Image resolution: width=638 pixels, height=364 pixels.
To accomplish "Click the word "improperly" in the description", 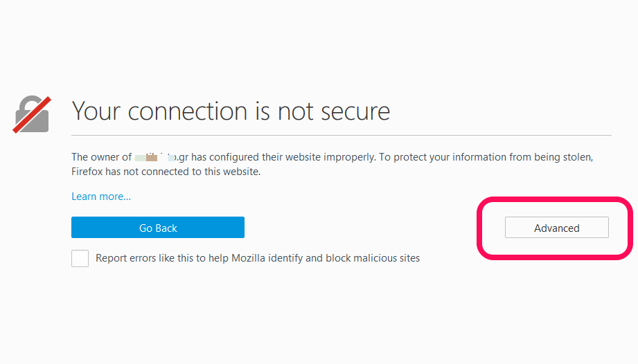I will coord(349,158).
